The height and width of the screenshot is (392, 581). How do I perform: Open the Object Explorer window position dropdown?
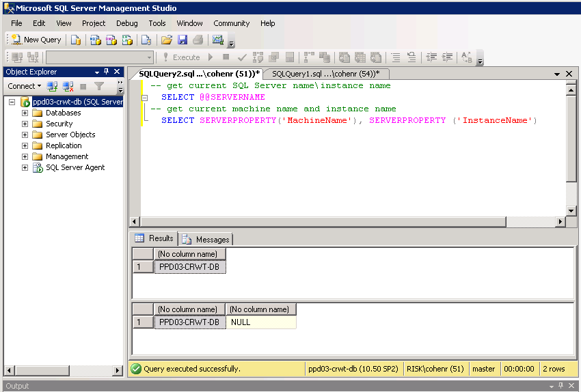[x=97, y=72]
